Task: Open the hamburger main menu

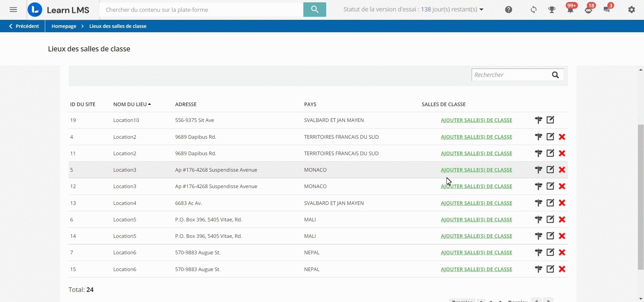Action: pos(13,10)
